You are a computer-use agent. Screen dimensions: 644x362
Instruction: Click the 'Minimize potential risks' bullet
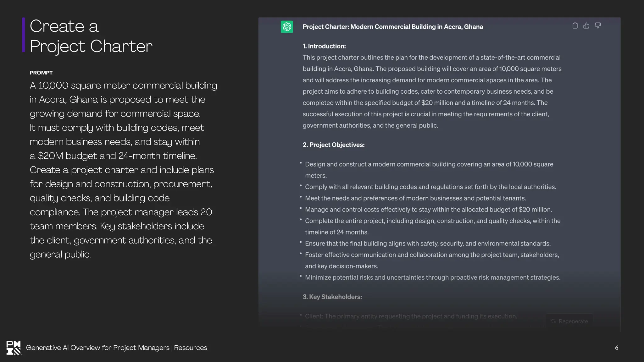[x=432, y=277]
